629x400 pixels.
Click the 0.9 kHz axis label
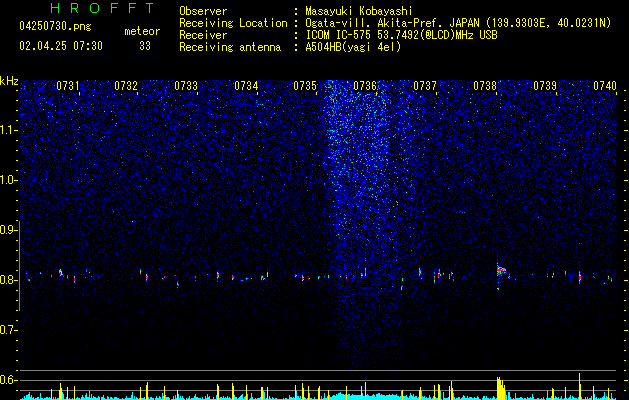tap(9, 230)
